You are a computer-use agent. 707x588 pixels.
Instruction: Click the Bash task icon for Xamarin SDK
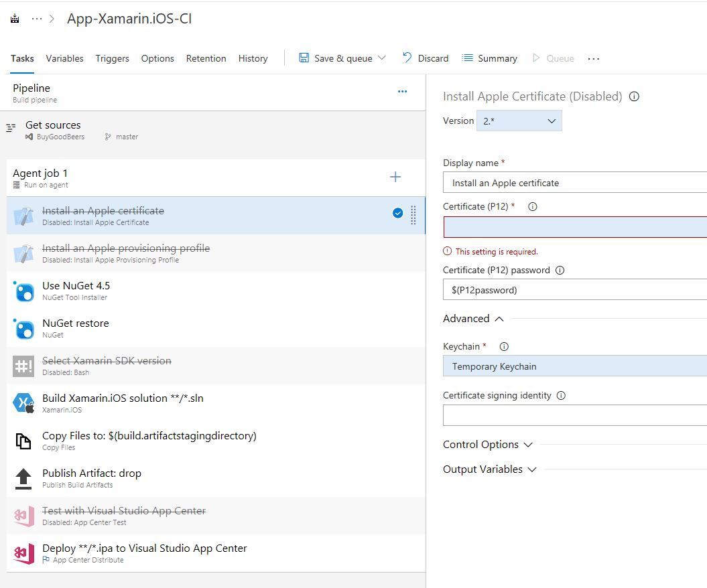[23, 366]
